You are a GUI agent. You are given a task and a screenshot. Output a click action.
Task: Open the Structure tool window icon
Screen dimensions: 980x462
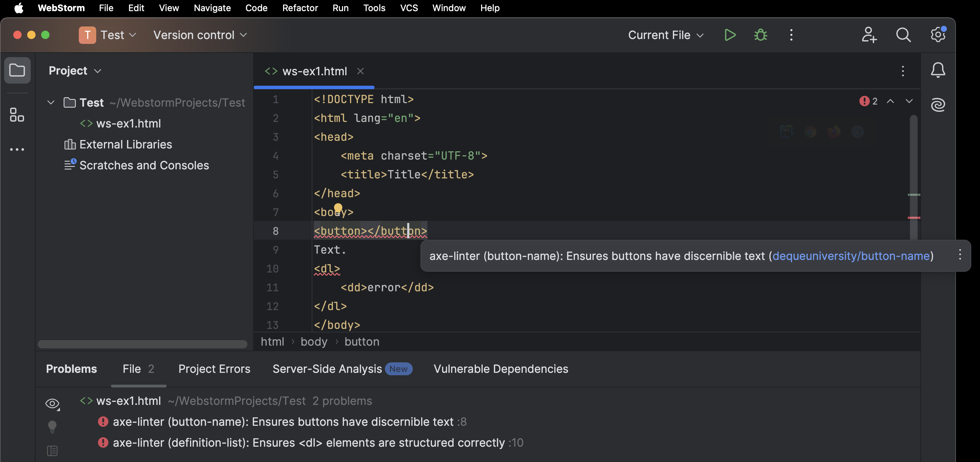pyautogui.click(x=17, y=114)
